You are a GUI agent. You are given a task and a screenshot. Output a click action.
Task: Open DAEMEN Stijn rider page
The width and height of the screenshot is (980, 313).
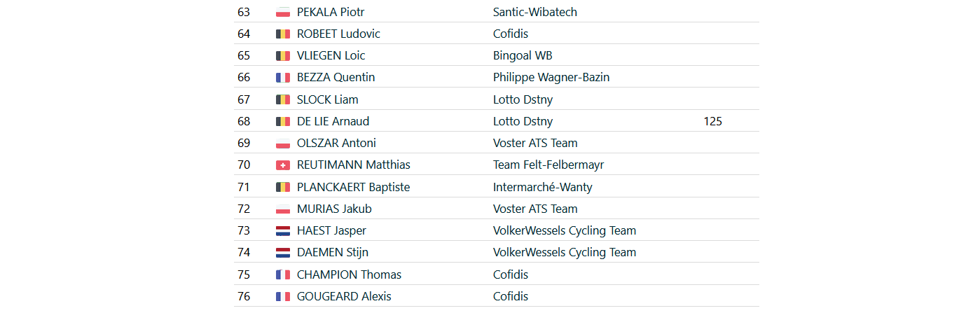[x=332, y=252]
